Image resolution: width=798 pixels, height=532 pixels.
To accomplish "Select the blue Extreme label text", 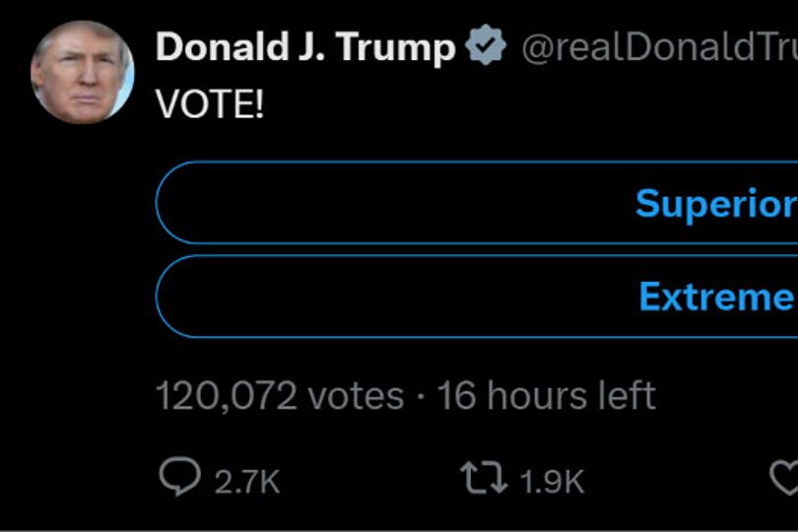I will pos(718,297).
